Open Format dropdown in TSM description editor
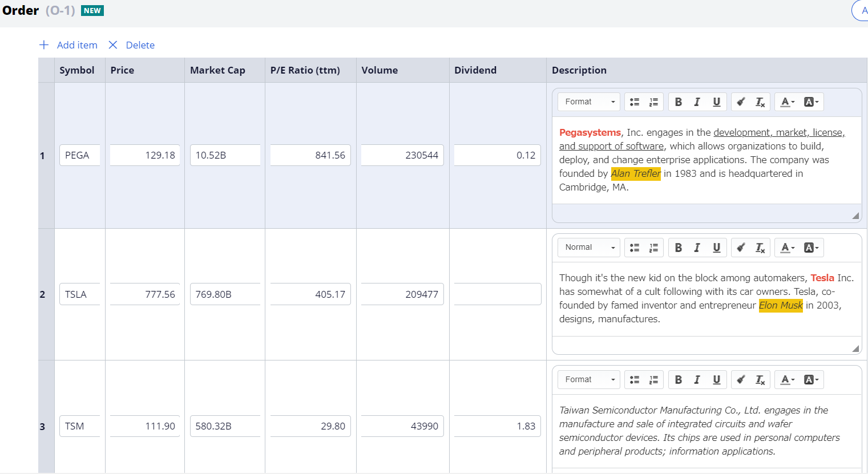This screenshot has width=868, height=474. (590, 380)
